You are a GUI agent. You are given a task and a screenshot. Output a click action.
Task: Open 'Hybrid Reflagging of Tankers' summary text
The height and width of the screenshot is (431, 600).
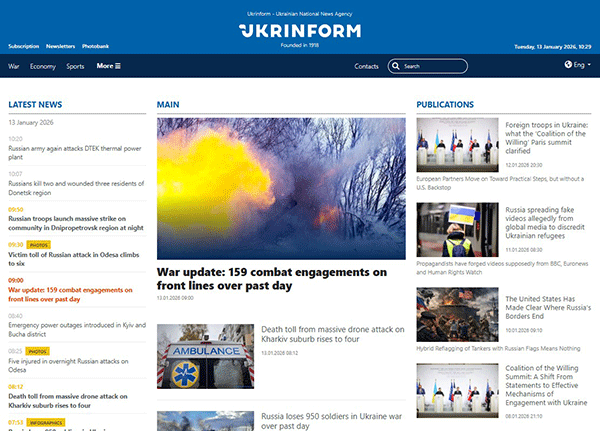(498, 348)
